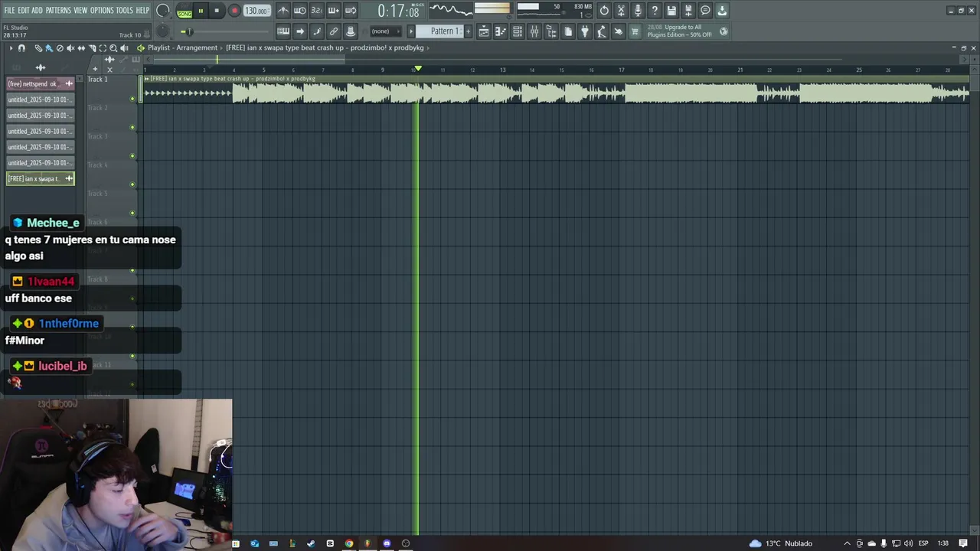
Task: Open the EDIT menu
Action: (x=24, y=11)
